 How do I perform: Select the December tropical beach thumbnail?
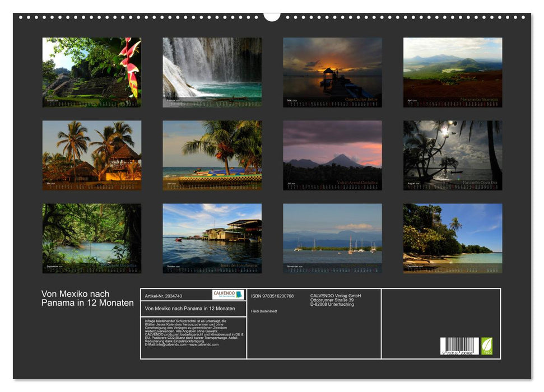coord(453,238)
